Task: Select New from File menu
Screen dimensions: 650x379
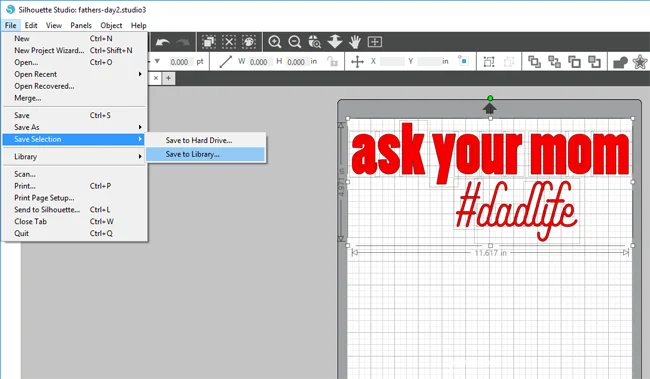Action: (75, 39)
